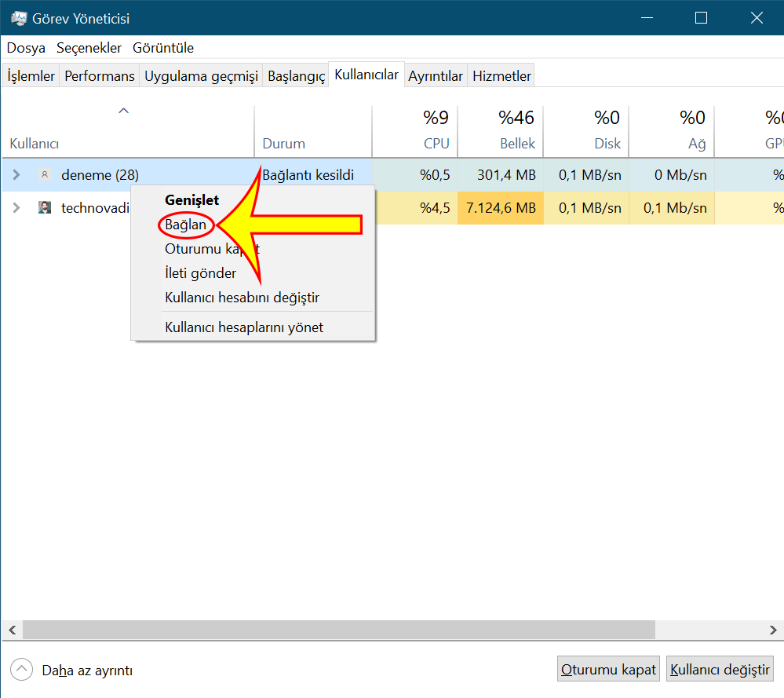Switch to the İşlemler tab
Image resolution: width=784 pixels, height=698 pixels.
point(30,75)
